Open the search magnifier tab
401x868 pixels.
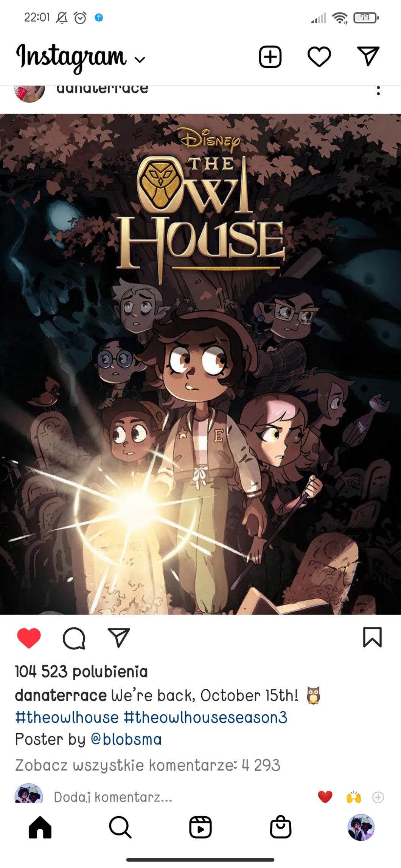(x=120, y=827)
